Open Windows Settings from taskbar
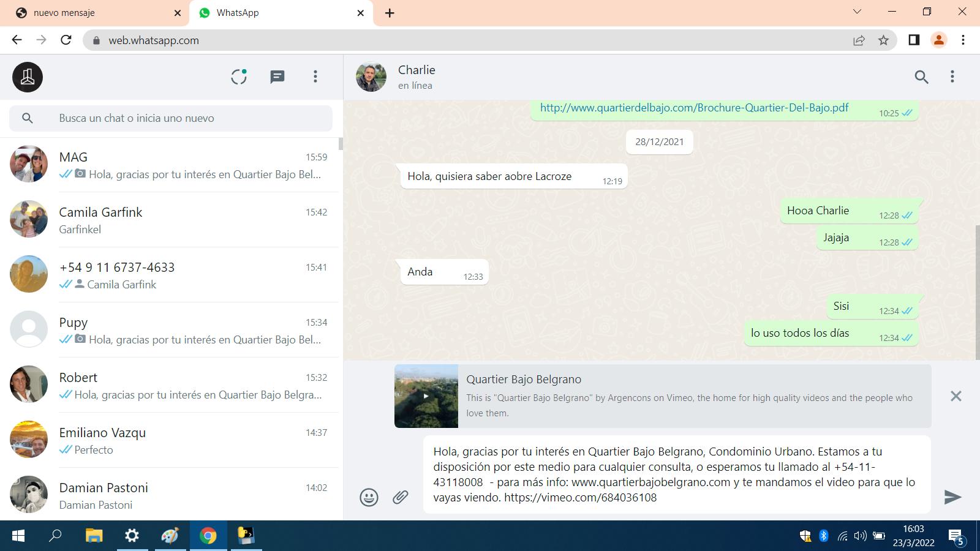The image size is (980, 551). [x=132, y=536]
